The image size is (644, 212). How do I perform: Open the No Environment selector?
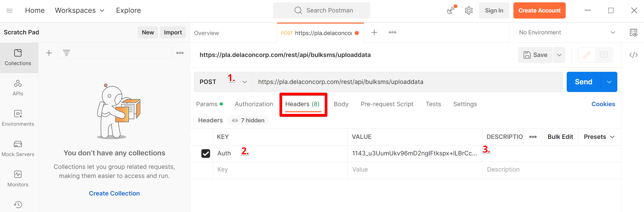click(567, 32)
